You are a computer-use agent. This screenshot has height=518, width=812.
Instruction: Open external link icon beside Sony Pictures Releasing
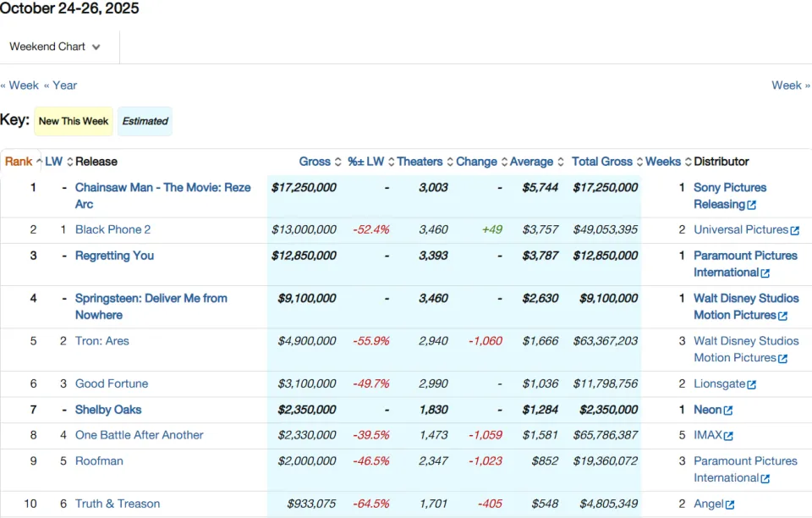(751, 205)
